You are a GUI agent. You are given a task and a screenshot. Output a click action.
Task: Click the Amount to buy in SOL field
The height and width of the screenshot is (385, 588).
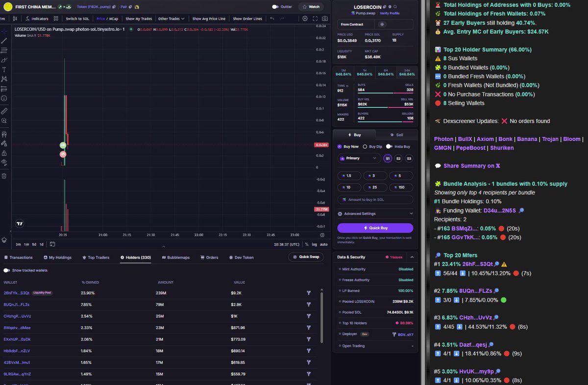(x=375, y=200)
